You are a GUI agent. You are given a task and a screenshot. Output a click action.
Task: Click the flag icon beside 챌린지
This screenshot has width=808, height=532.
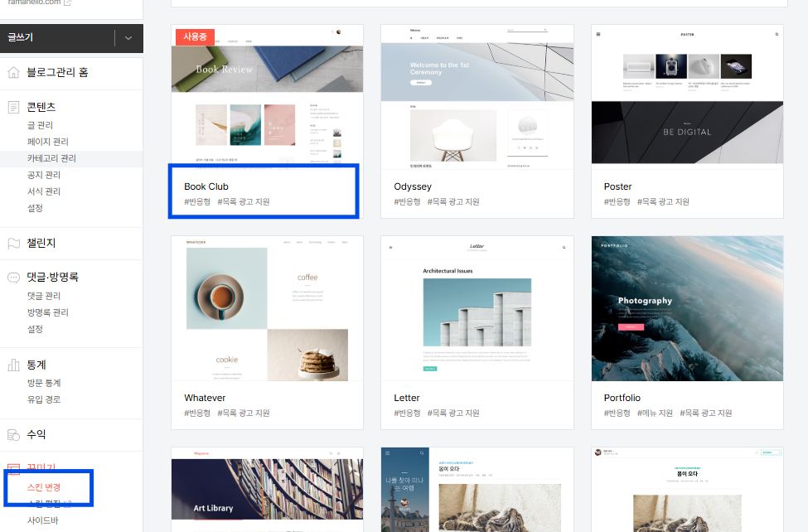14,244
